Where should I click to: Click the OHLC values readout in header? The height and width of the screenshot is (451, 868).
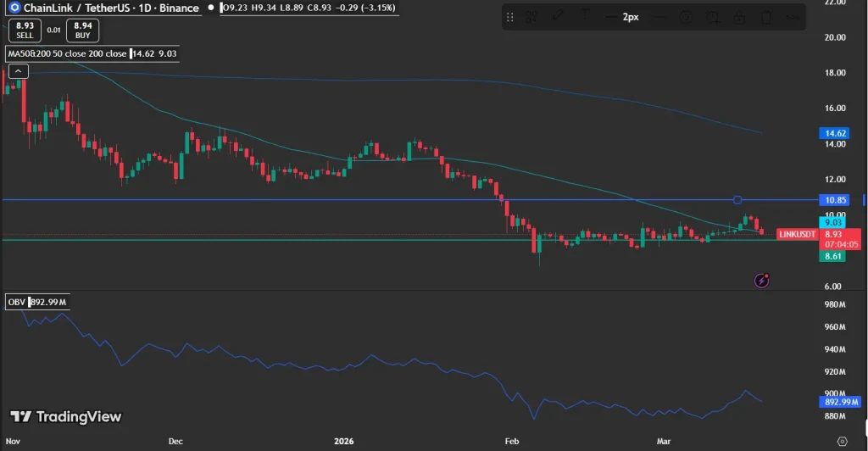click(x=309, y=8)
